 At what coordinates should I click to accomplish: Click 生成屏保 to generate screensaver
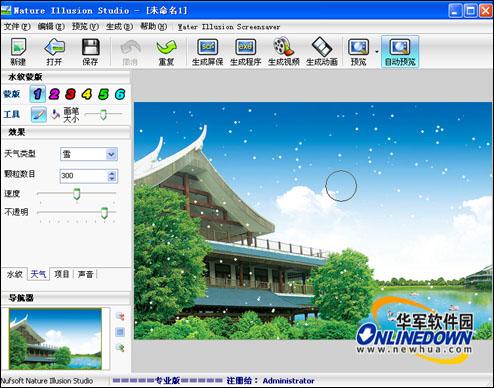[x=207, y=52]
